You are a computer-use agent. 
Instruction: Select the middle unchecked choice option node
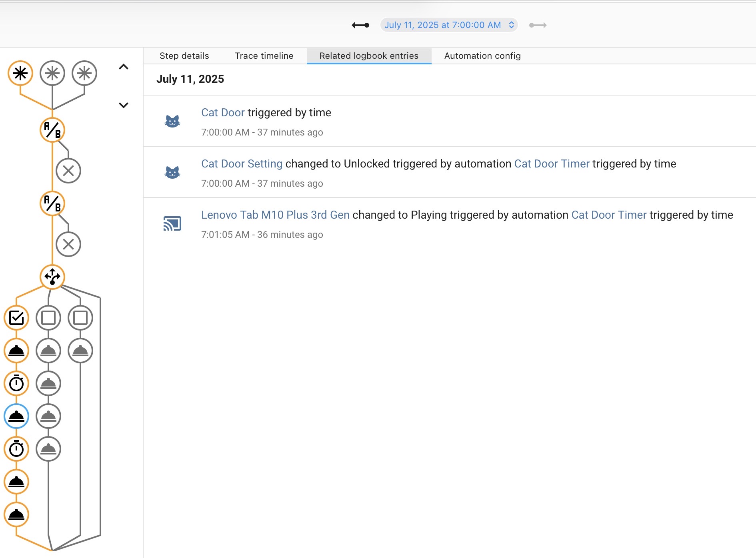48,318
